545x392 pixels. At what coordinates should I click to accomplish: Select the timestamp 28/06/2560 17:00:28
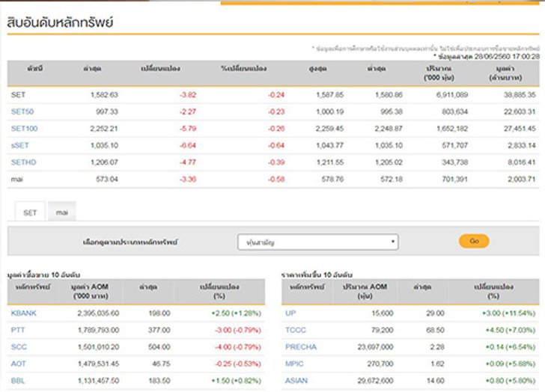tap(507, 56)
